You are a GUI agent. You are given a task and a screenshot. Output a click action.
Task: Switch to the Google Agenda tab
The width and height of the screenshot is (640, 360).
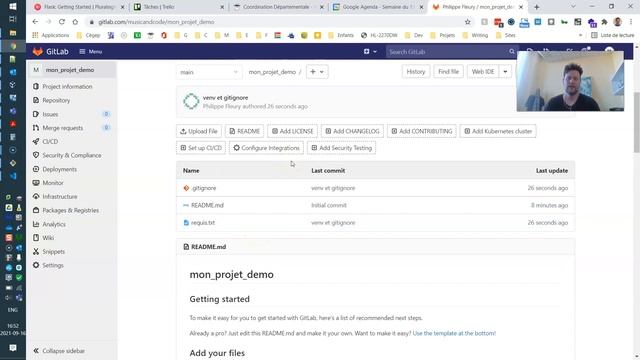(378, 7)
